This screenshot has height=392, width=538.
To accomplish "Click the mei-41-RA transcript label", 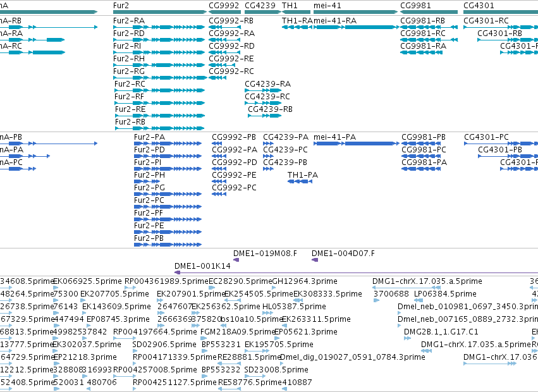I will [335, 21].
